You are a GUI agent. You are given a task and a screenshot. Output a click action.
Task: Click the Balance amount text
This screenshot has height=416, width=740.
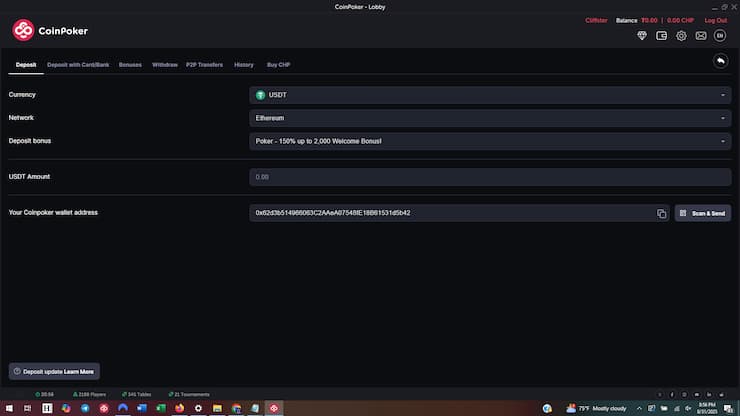click(x=649, y=20)
